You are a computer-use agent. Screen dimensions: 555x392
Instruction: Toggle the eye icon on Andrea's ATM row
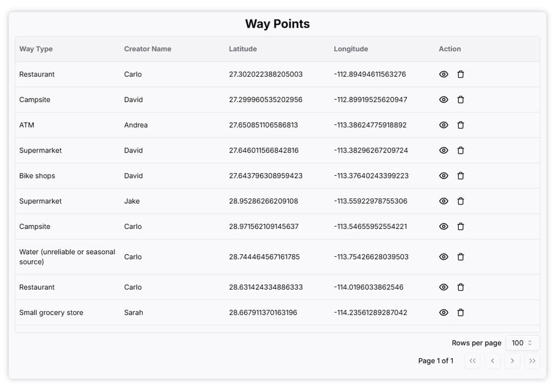point(444,125)
